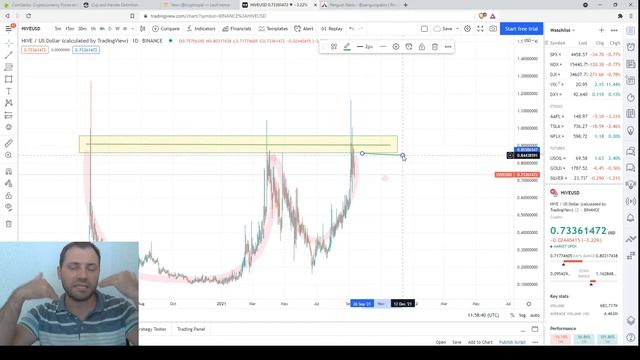Viewport: 640px width, 360px height.
Task: Click the Publish Script link
Action: tap(512, 342)
